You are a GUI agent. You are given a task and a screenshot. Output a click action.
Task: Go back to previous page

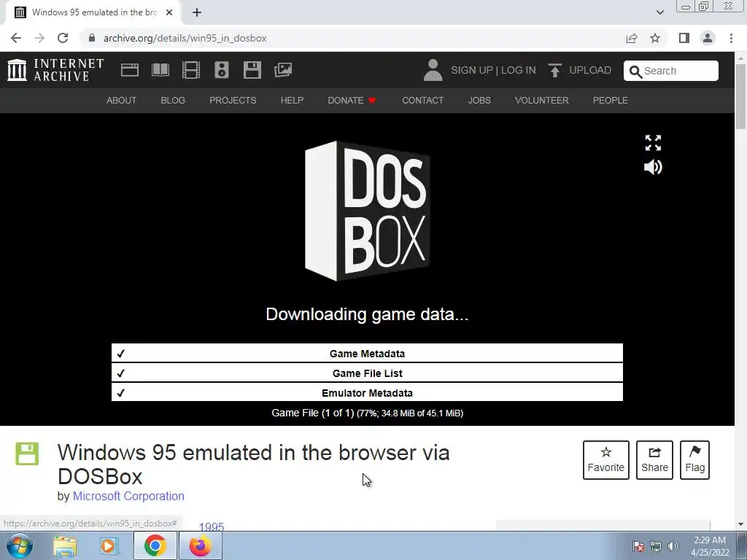click(16, 38)
